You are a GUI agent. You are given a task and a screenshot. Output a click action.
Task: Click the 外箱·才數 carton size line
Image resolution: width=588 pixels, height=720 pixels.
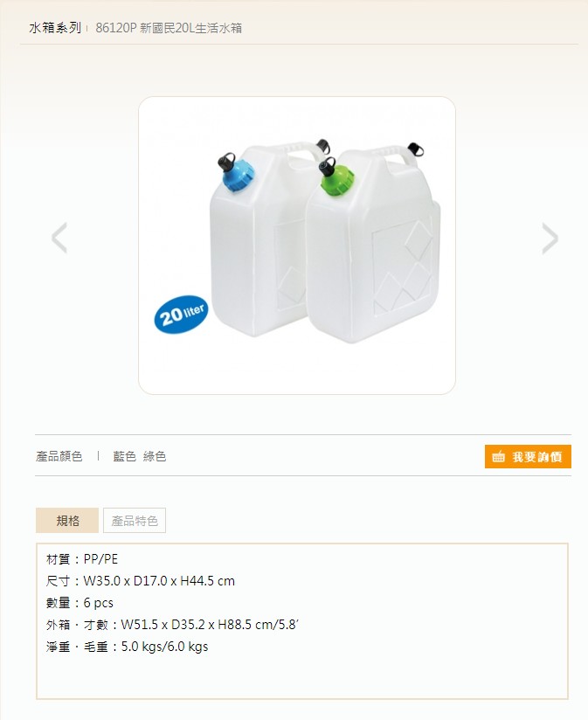pos(172,625)
